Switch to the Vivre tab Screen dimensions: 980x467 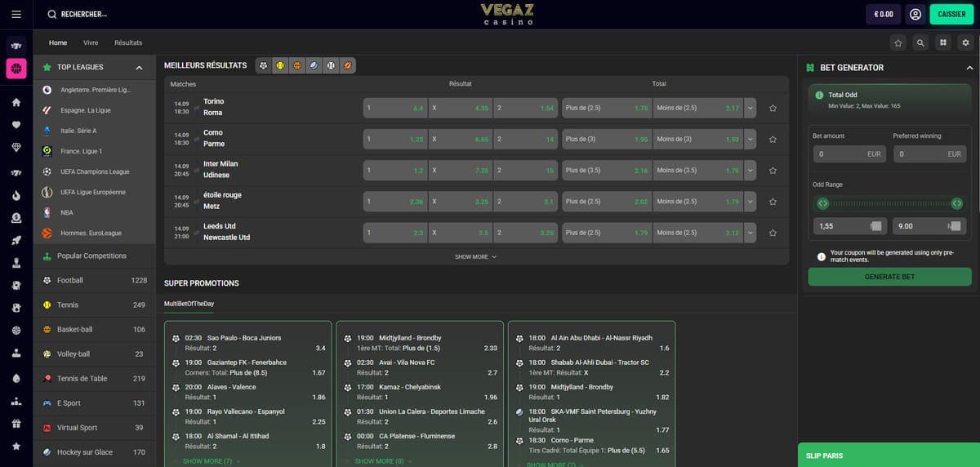tap(91, 42)
